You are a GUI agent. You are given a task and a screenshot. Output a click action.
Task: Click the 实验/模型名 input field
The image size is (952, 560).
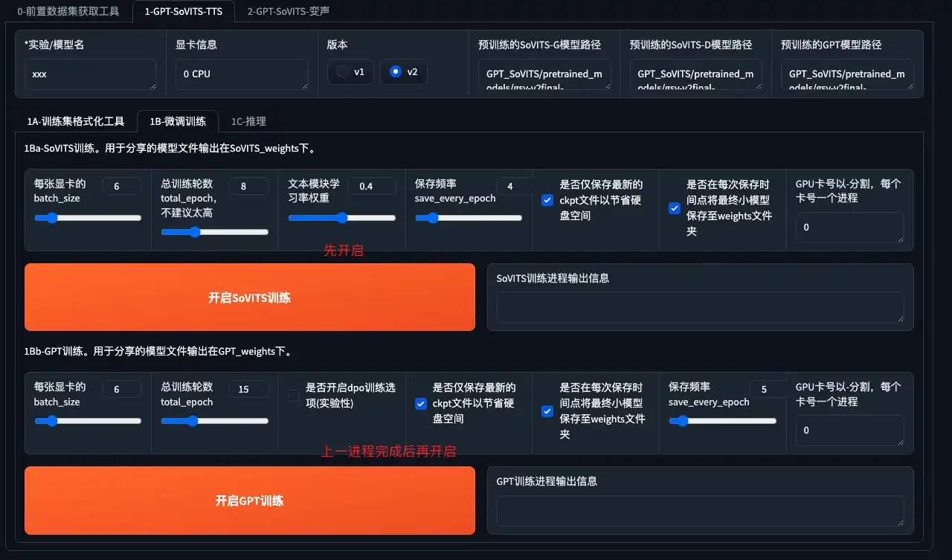click(91, 74)
